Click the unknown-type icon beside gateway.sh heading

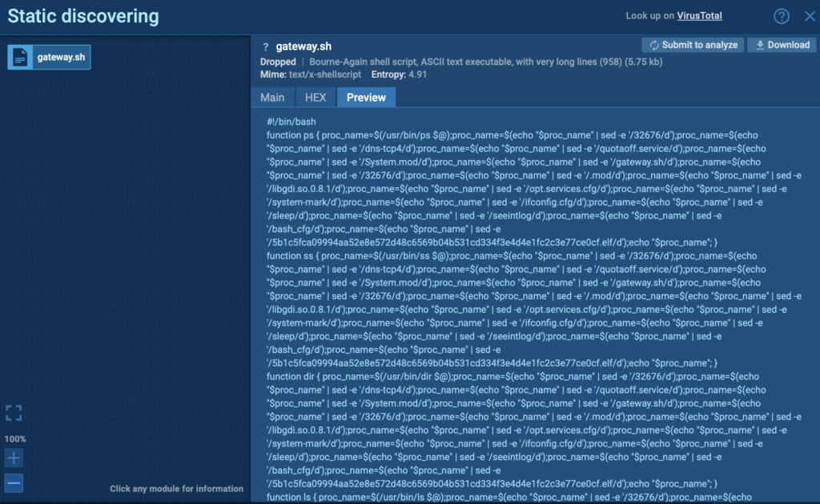265,47
